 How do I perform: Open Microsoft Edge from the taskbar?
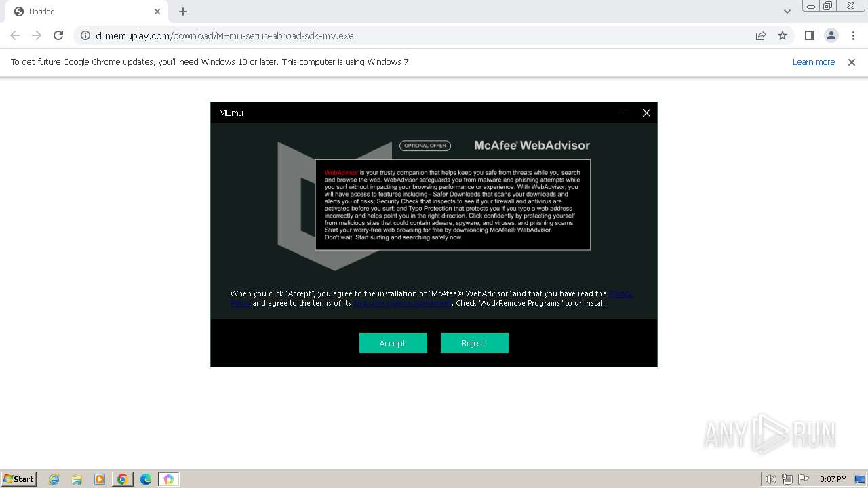[x=146, y=479]
